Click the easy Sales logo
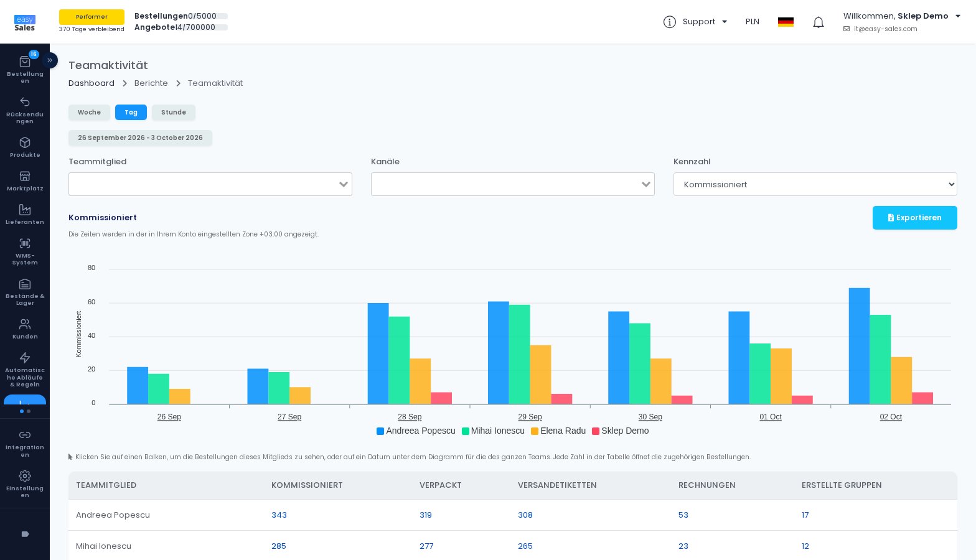 pos(25,23)
